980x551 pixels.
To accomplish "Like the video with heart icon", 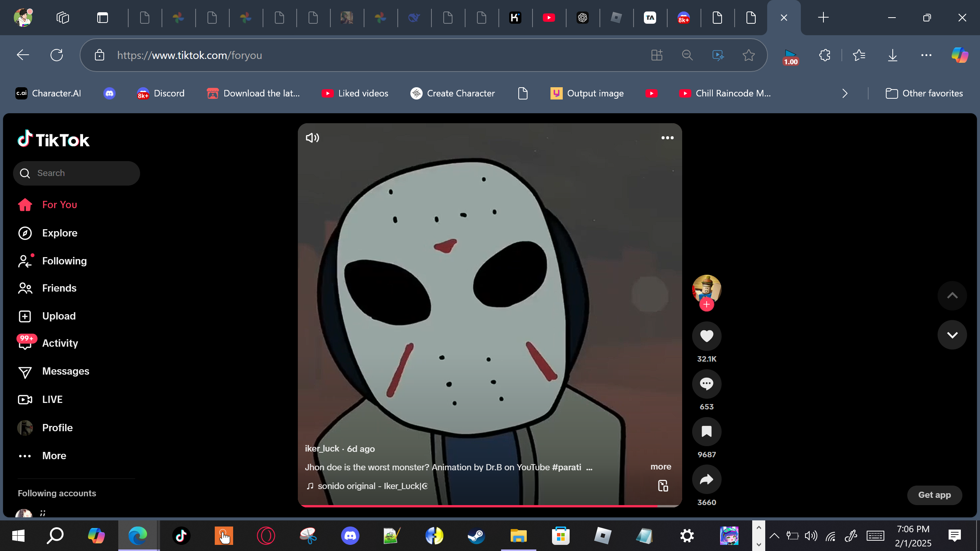I will [706, 336].
